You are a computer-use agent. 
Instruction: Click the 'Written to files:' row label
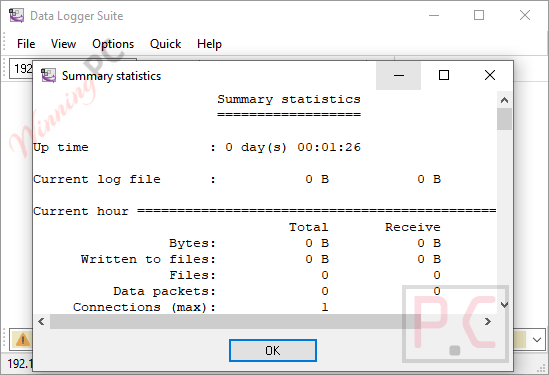coord(148,259)
